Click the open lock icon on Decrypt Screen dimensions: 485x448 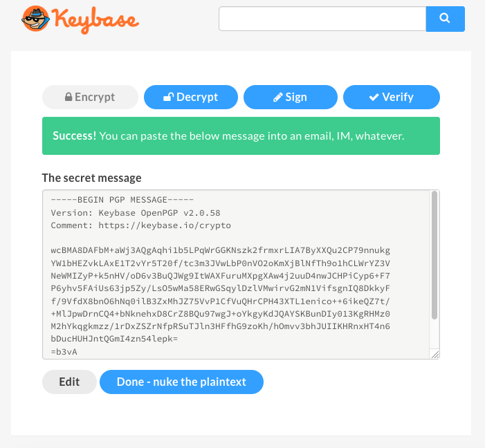169,97
